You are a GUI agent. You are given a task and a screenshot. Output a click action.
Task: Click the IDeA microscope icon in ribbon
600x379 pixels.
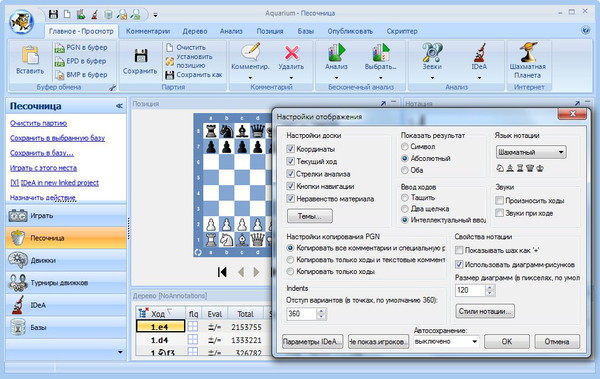tap(479, 52)
